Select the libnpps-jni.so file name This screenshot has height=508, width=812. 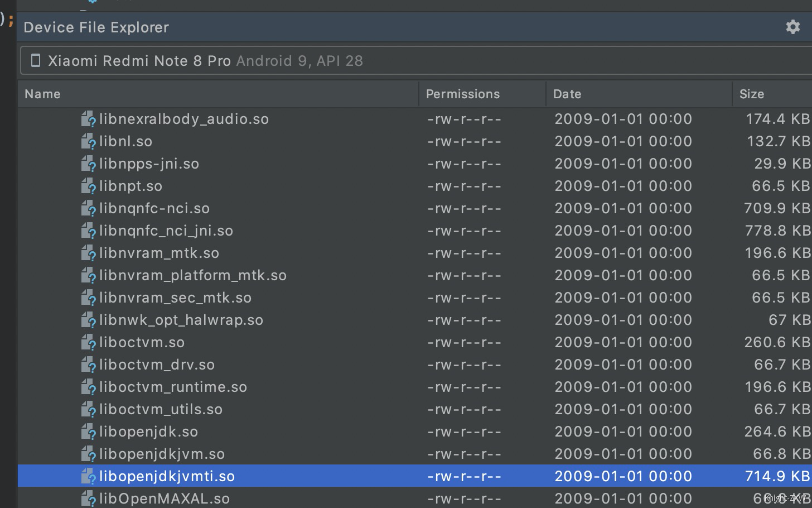149,164
